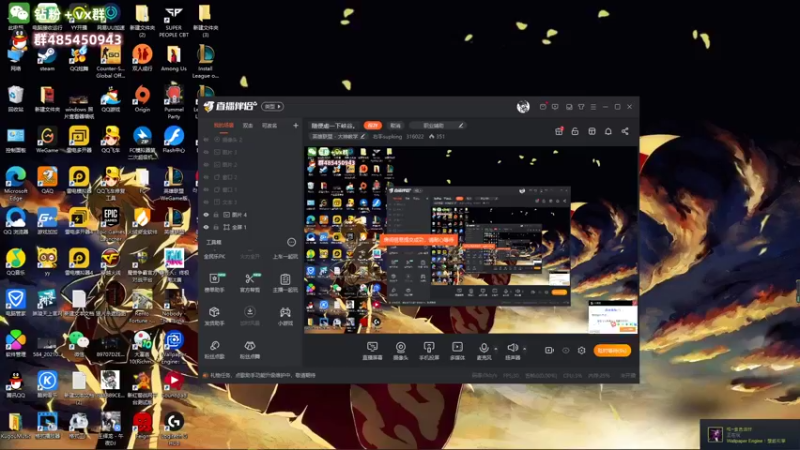Edit the 职业辅助 tag with pencil
Screen dimensions: 800x450
tap(461, 126)
